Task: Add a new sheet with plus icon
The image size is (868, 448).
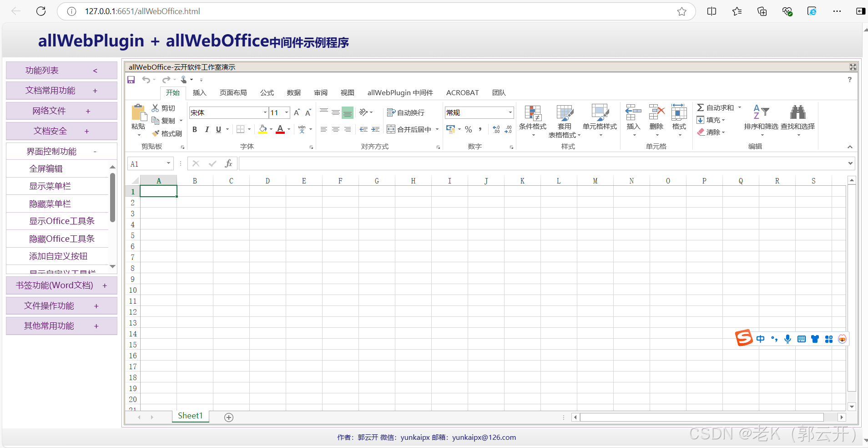Action: [229, 417]
